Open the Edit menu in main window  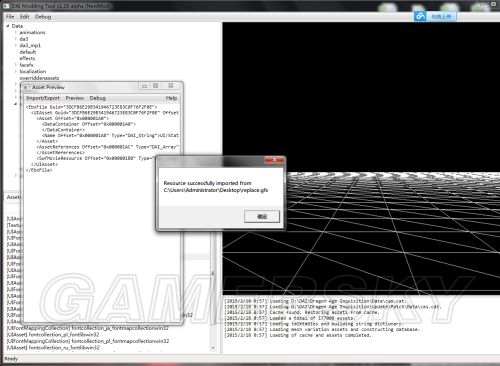point(24,16)
